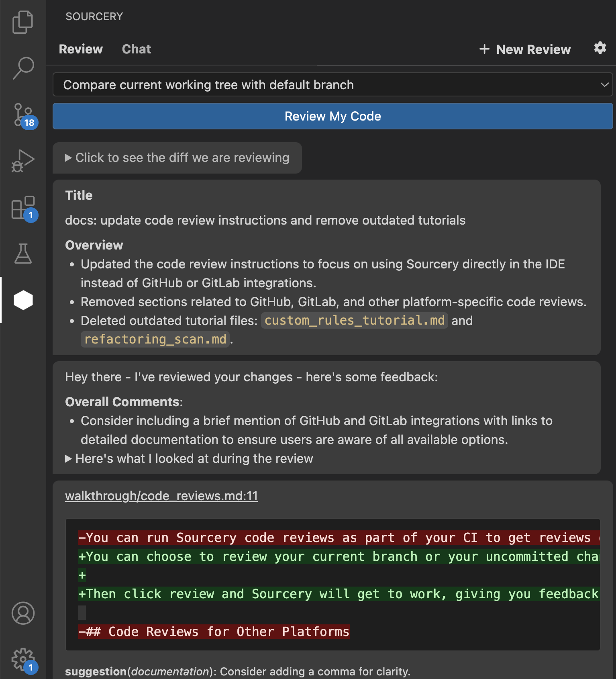The width and height of the screenshot is (616, 679).
Task: Click 'Hey there - I've reviewed your changes' text
Action: click(251, 377)
